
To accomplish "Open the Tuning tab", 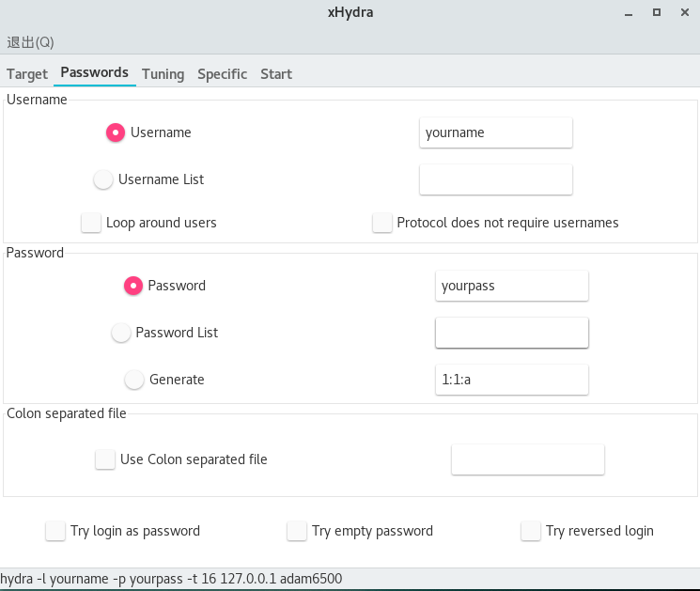I will coord(163,73).
